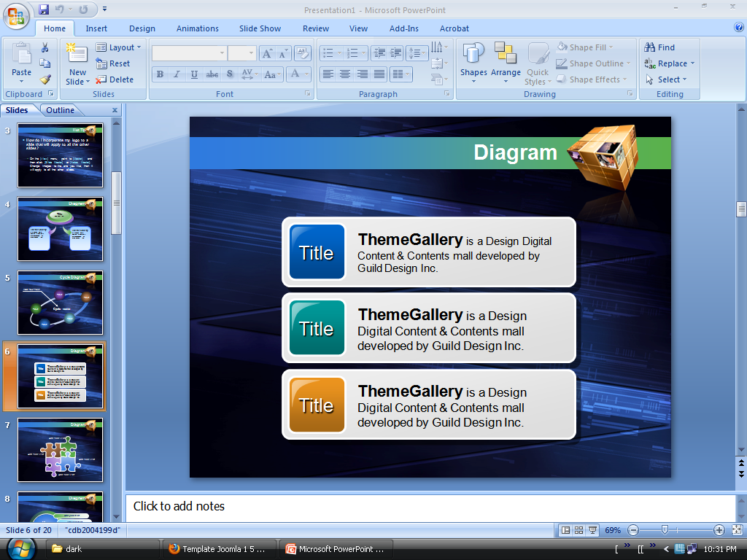Copy selection using Copy icon
This screenshot has height=560, width=747.
click(44, 63)
